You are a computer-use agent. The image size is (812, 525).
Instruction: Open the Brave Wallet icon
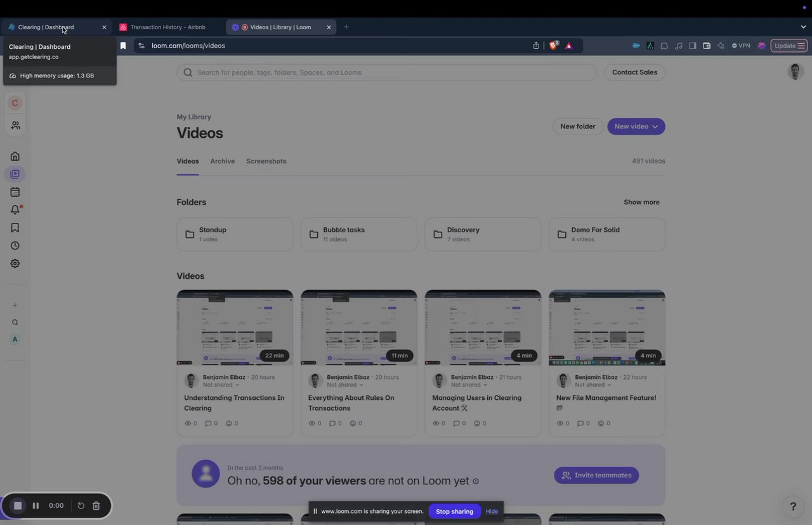pos(707,46)
